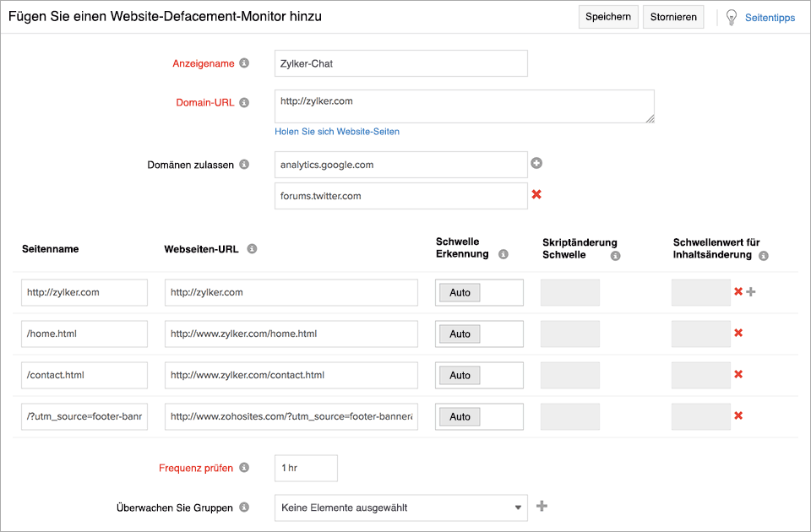Remove forums.twitter.com domain with red X
This screenshot has height=532, width=811.
click(536, 195)
